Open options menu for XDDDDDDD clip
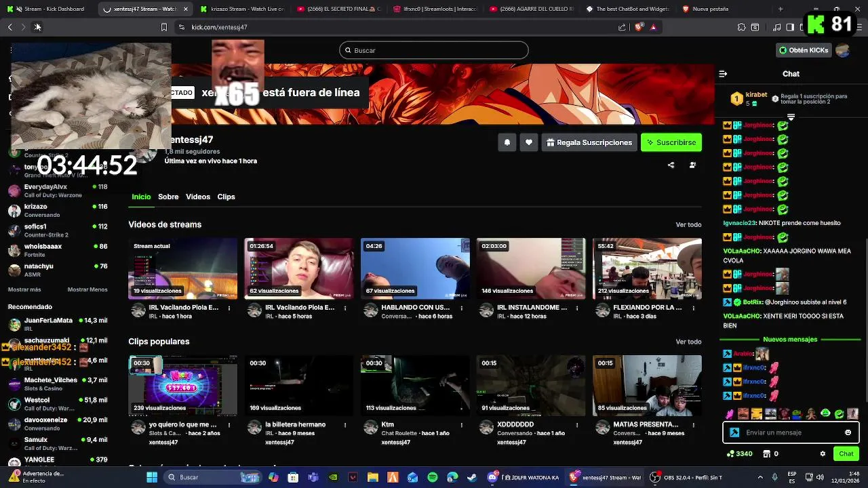 tap(577, 425)
